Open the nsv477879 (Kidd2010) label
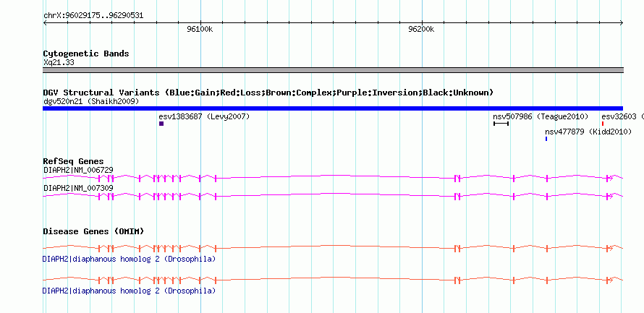 [x=588, y=132]
